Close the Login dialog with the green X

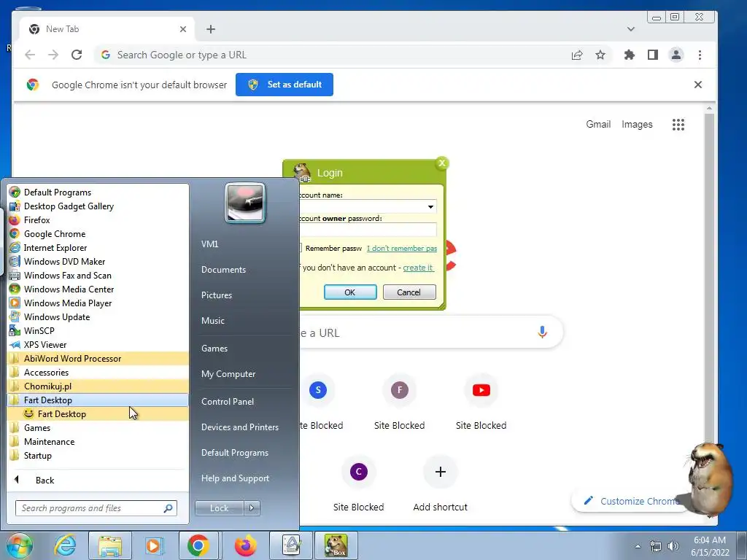(x=442, y=163)
